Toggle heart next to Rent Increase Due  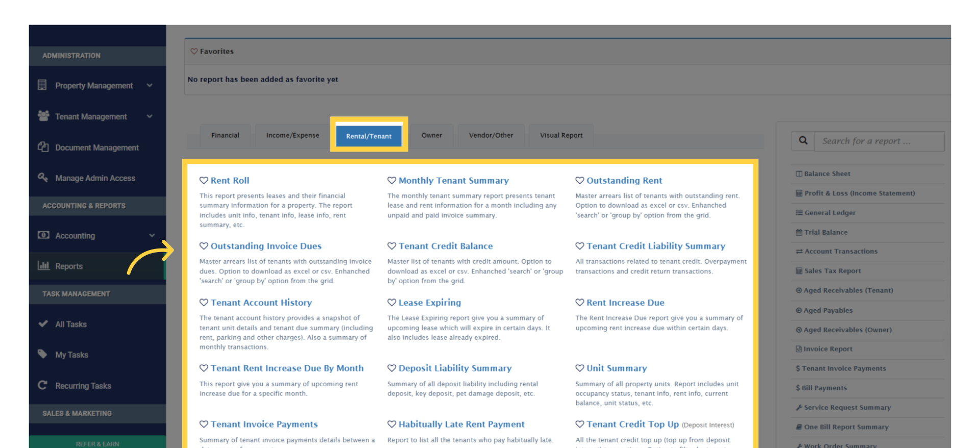(x=580, y=303)
